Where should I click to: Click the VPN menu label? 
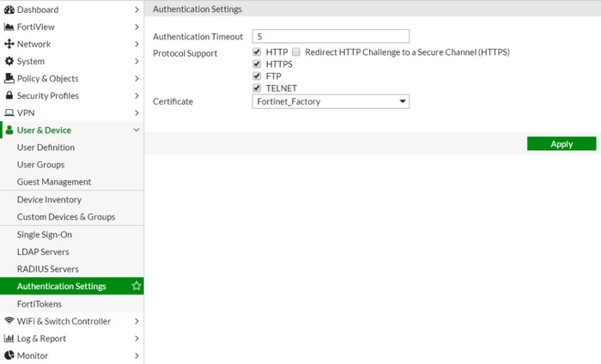click(x=26, y=113)
